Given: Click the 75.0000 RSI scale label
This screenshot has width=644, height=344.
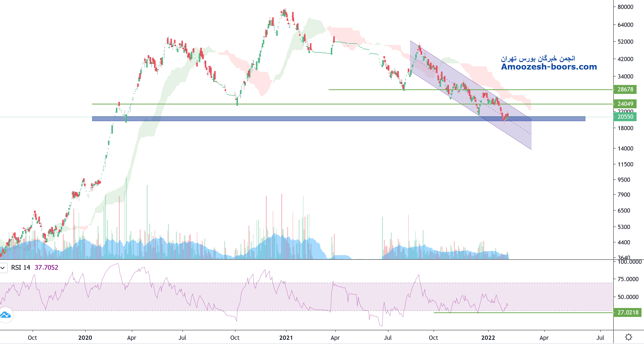Looking at the screenshot, I should [628, 279].
